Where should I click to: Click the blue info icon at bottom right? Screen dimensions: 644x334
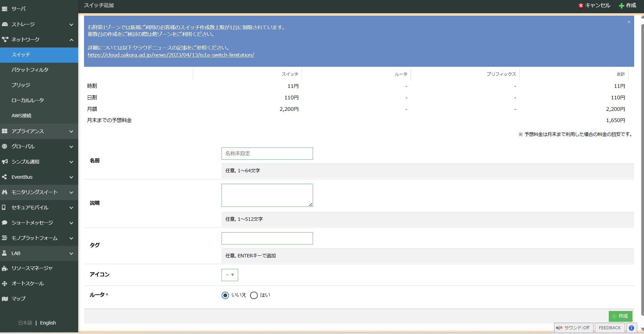(x=631, y=328)
